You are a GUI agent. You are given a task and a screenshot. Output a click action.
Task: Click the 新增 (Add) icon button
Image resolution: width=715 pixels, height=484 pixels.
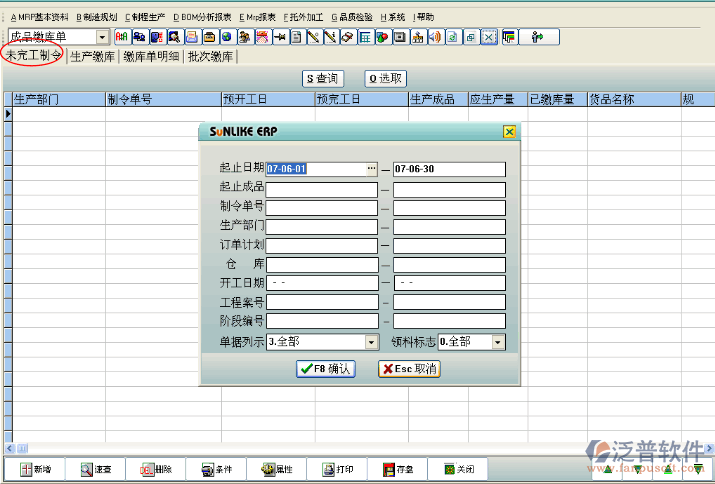pos(36,469)
